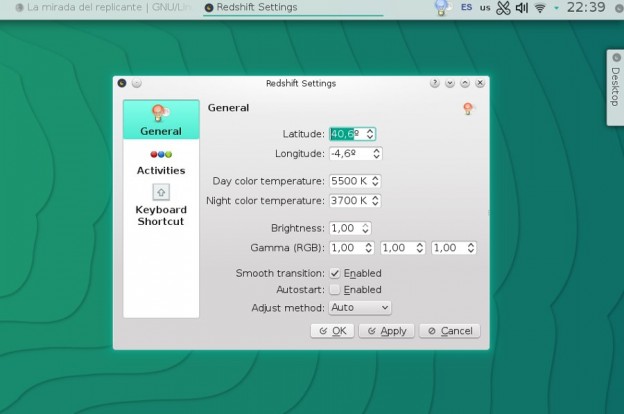Adjust first Gamma (red) spinner
Image resolution: width=624 pixels, height=414 pixels.
point(369,248)
